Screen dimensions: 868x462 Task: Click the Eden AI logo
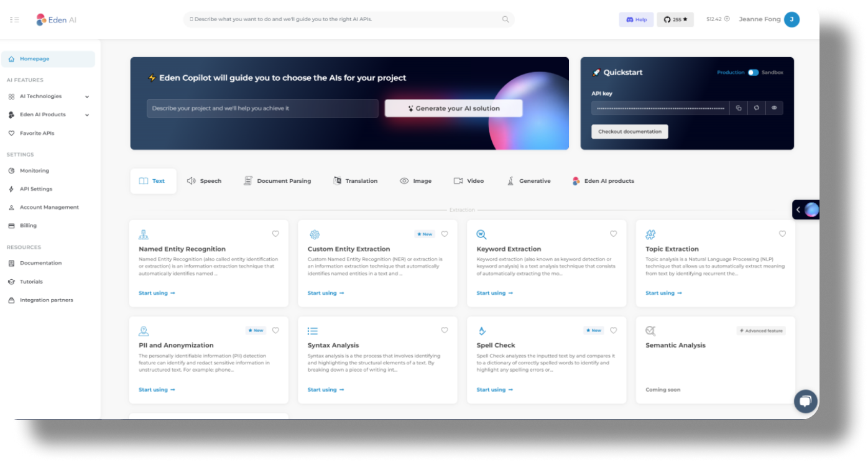[x=55, y=19]
